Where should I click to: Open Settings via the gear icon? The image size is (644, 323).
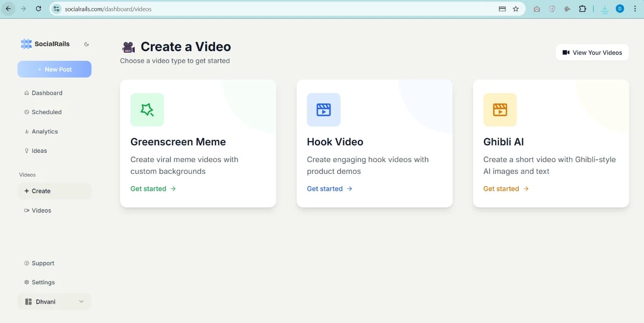(26, 282)
